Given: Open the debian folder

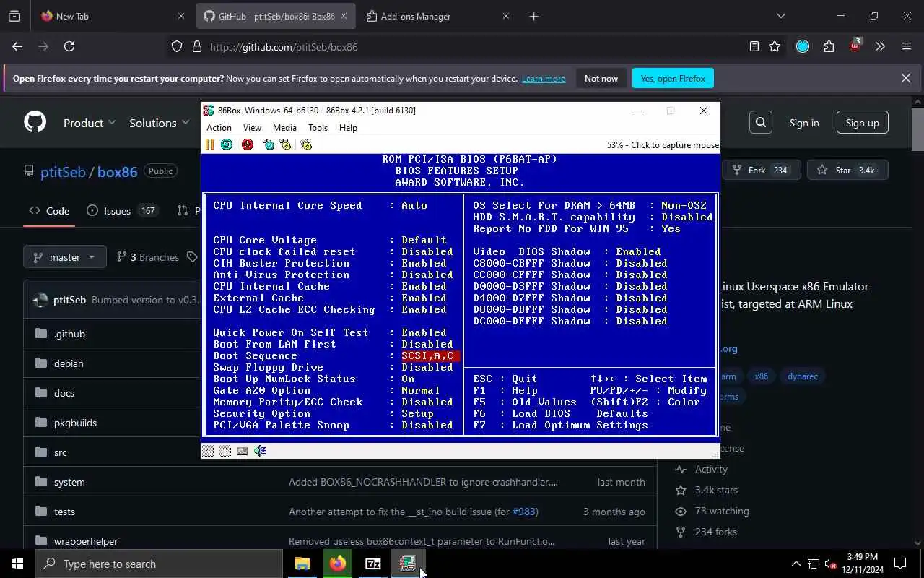Looking at the screenshot, I should tap(69, 363).
